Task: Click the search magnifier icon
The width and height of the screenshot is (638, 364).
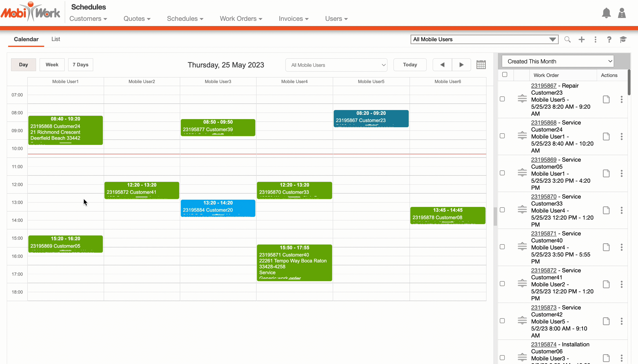Action: click(567, 39)
